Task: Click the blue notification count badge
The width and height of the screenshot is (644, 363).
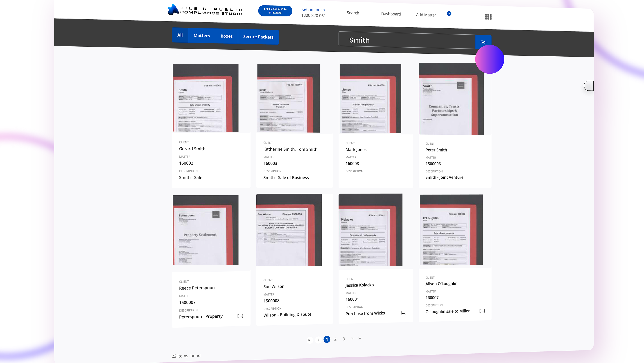Action: pos(449,14)
